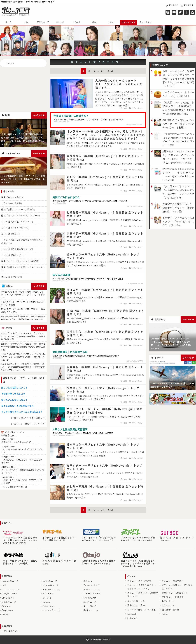Screen dimensions: 196x644
Task: Click Next in the bottom pagination
Action: [x=110, y=510]
